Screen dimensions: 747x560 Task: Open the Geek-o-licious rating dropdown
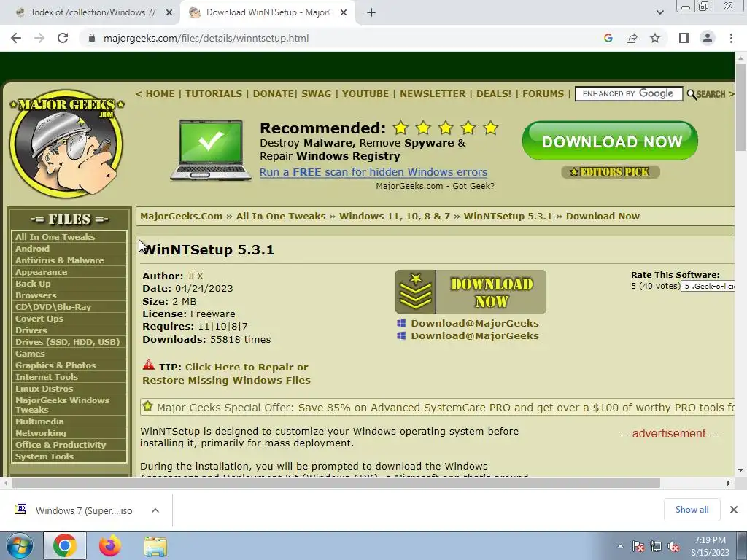708,286
